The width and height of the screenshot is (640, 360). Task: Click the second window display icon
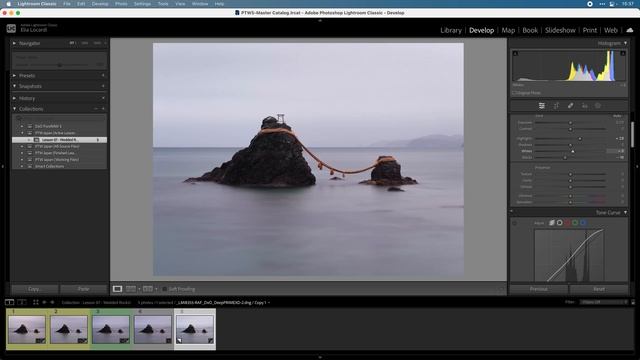[x=22, y=302]
